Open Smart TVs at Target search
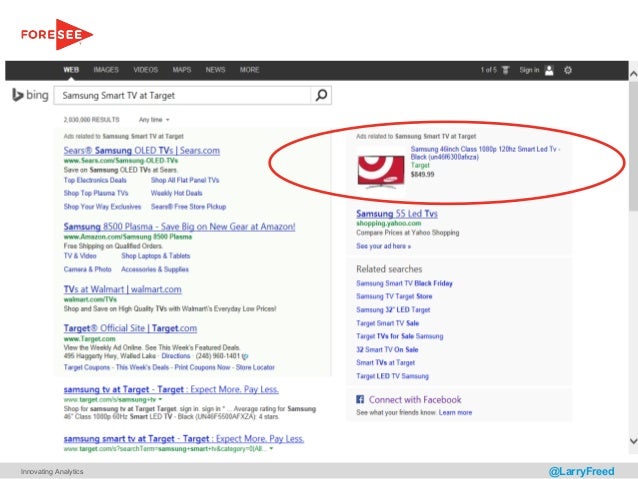The height and width of the screenshot is (479, 638). click(x=385, y=362)
